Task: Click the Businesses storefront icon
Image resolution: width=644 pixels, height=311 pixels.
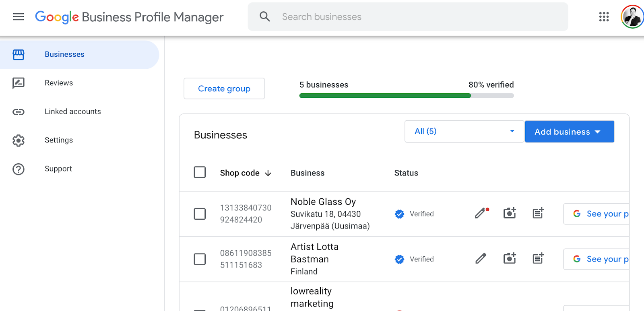Action: click(19, 54)
